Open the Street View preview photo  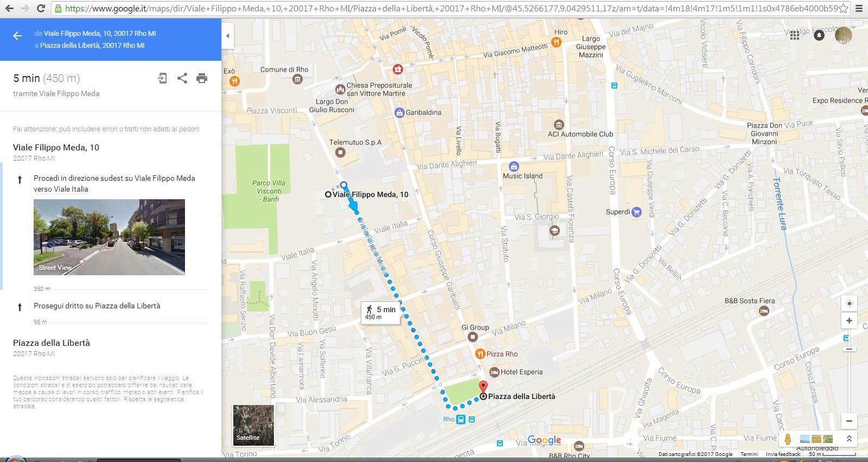pos(109,237)
